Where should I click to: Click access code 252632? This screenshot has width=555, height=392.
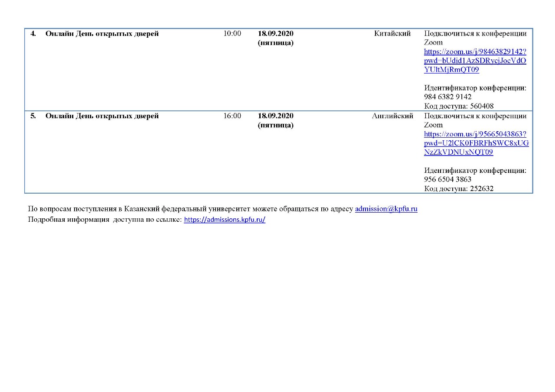(x=482, y=189)
